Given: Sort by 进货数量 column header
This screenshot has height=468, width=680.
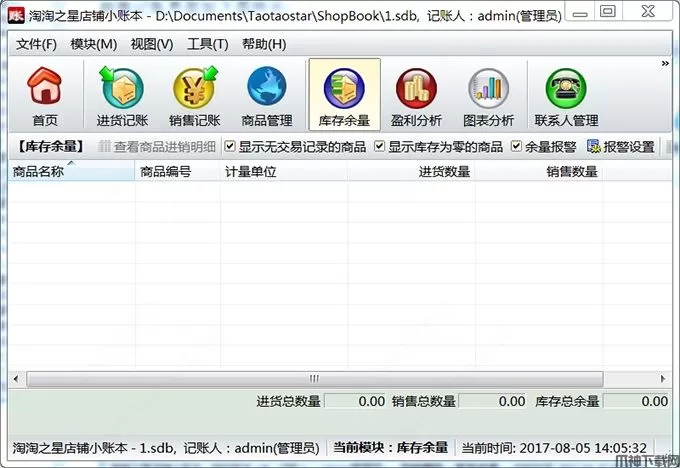Looking at the screenshot, I should click(411, 171).
